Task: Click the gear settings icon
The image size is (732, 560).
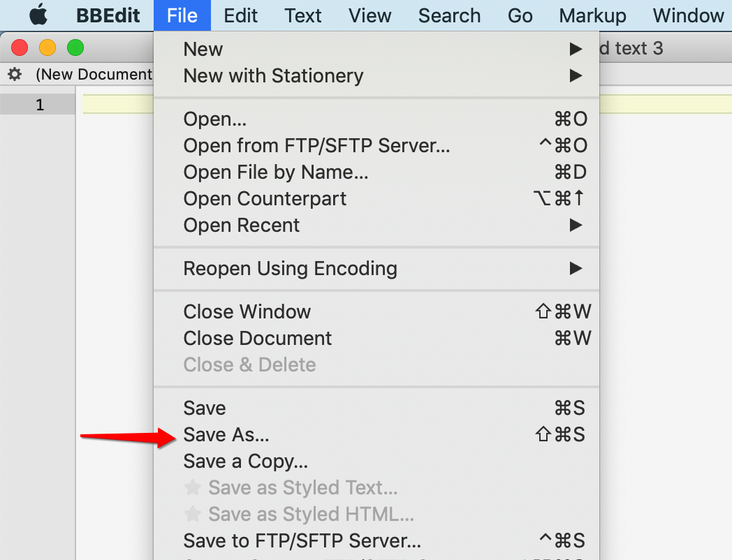Action: click(15, 74)
